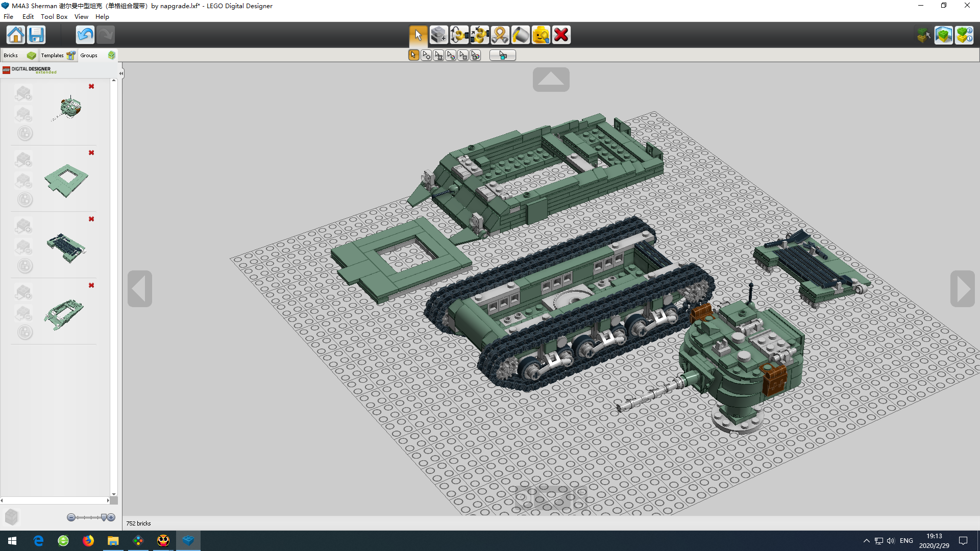Select the Hinge tool
Image resolution: width=980 pixels, height=551 pixels.
click(459, 35)
